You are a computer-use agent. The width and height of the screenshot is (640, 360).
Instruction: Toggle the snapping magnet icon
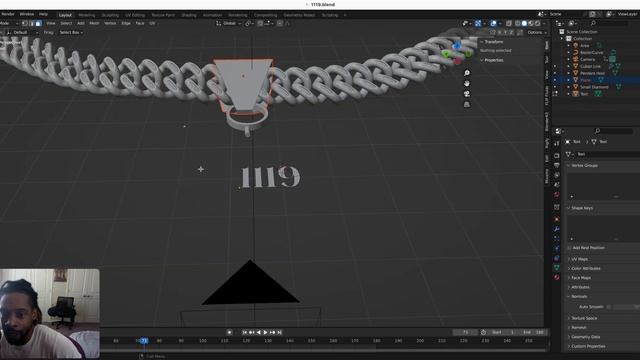(260, 23)
